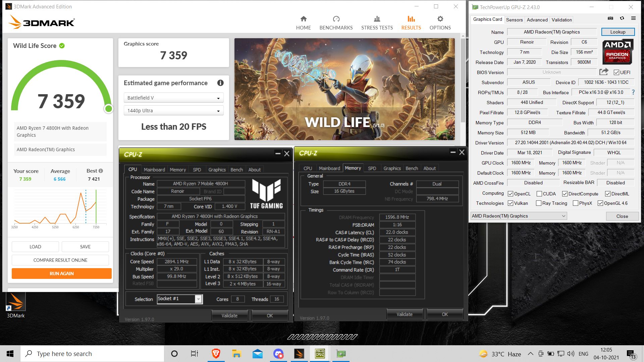Show hidden system tray icons chevron

(531, 354)
